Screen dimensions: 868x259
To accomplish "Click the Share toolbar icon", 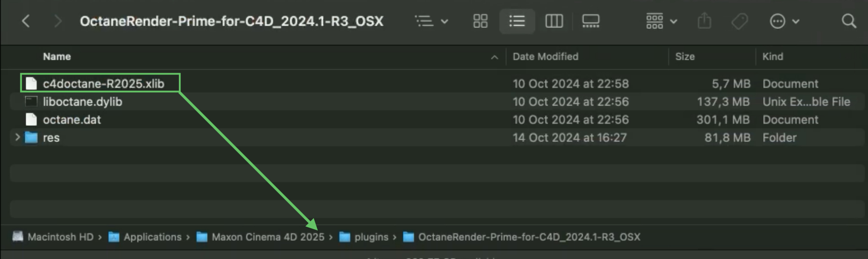I will pos(704,21).
